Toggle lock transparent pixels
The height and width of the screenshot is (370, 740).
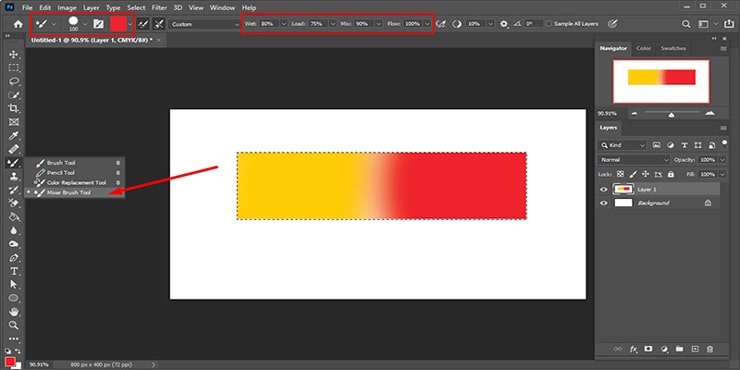621,174
